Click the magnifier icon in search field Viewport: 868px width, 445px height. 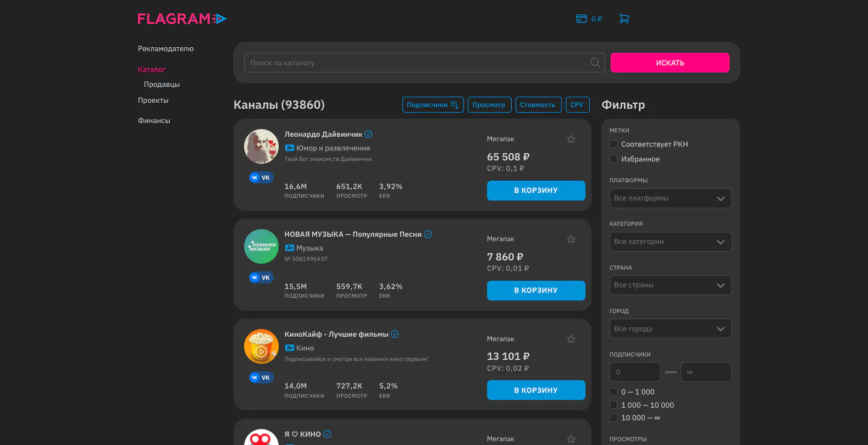(595, 63)
